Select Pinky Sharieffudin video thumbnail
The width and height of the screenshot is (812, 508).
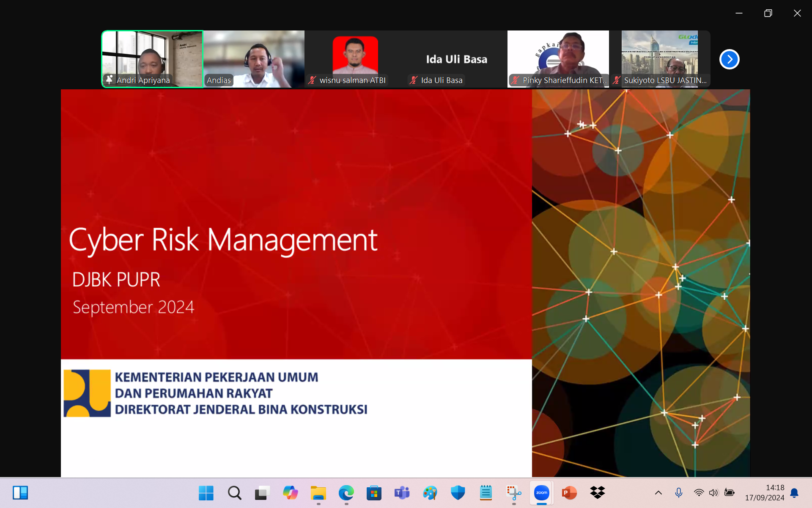558,59
